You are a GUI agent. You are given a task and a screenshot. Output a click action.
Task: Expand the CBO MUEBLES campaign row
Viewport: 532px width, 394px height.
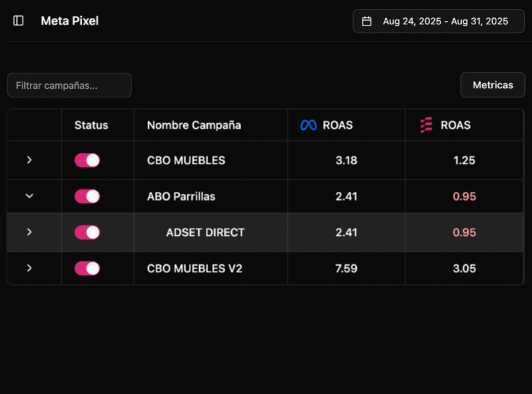[x=30, y=160]
